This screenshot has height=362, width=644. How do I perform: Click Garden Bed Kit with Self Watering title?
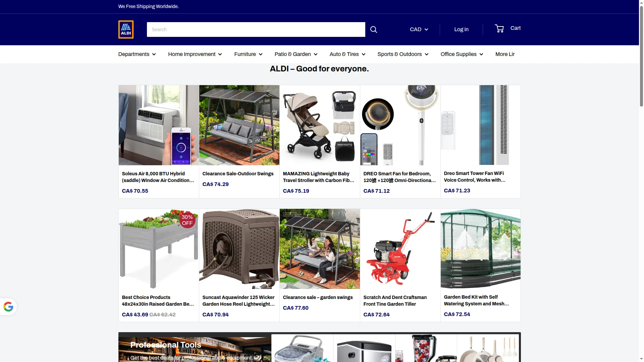pyautogui.click(x=476, y=300)
